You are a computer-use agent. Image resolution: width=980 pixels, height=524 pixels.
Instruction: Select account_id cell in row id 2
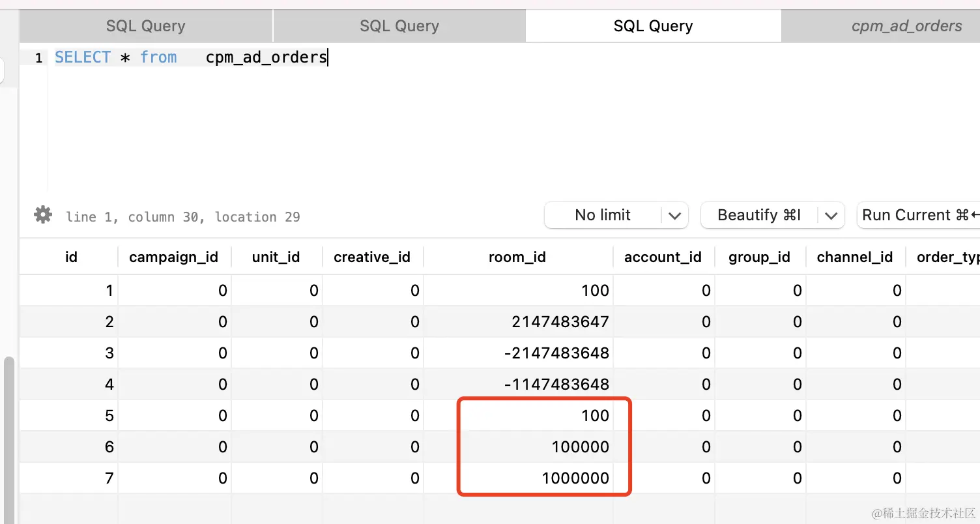pos(664,321)
